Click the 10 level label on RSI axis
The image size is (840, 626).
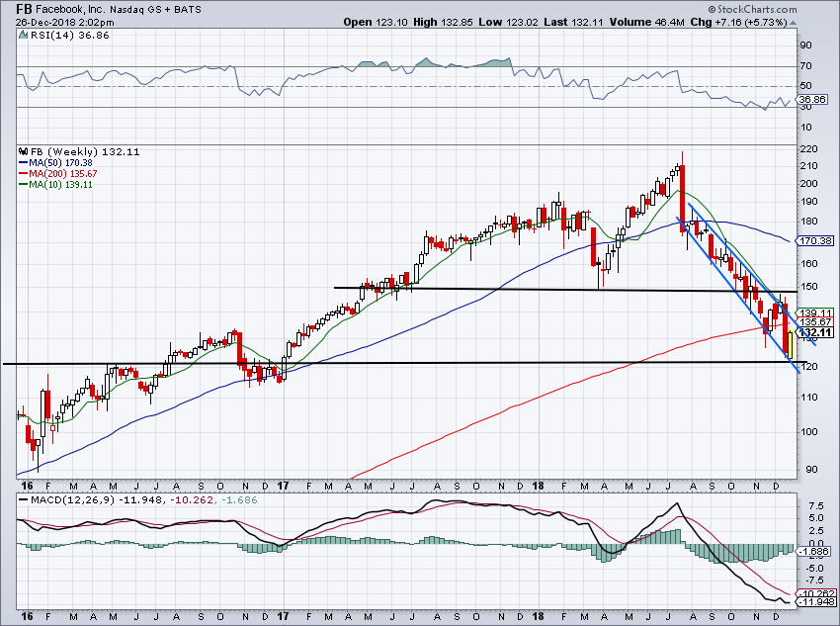[805, 128]
